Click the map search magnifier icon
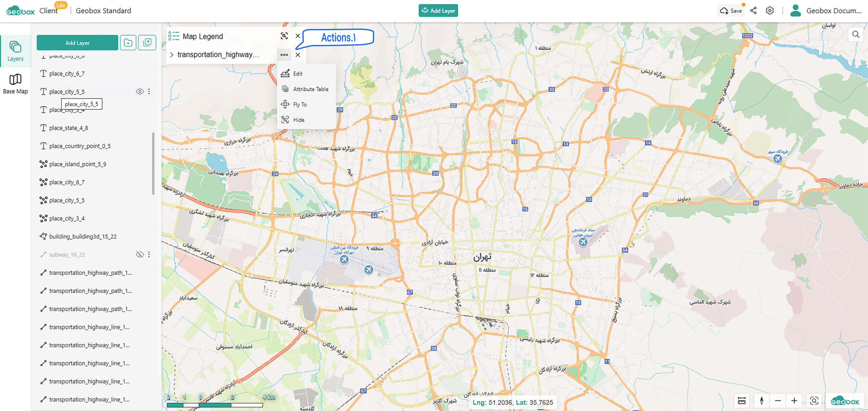This screenshot has width=868, height=411. coord(855,35)
